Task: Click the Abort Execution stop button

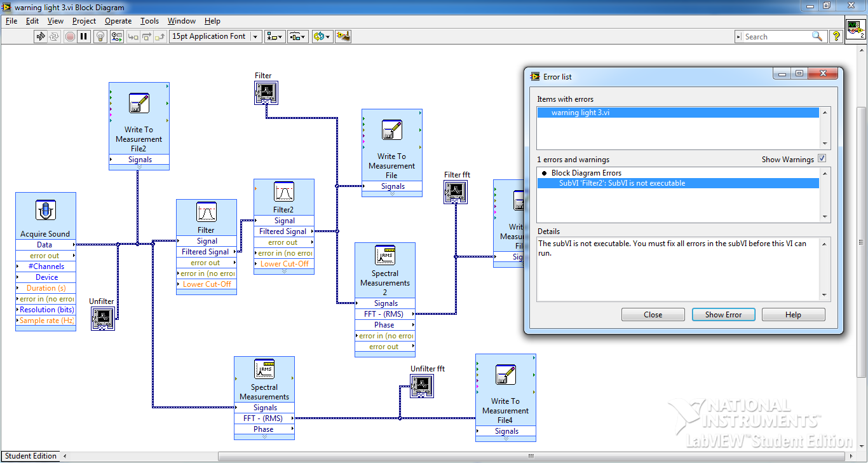Action: [70, 36]
